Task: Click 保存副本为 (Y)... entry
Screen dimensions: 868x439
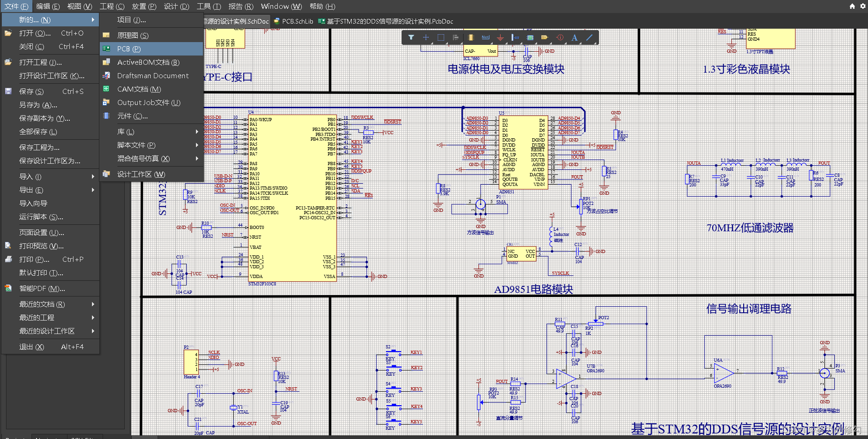Action: coord(50,118)
